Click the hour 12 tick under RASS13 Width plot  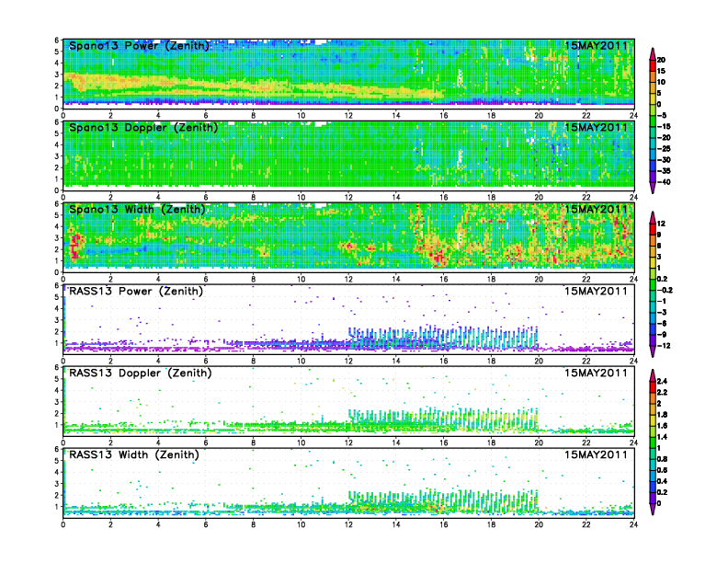[348, 524]
